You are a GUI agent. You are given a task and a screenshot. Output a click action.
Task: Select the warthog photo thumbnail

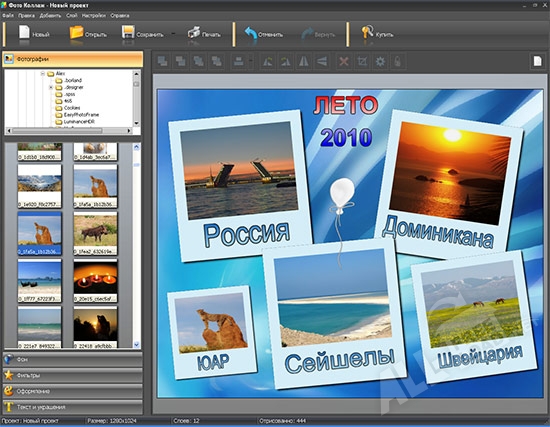pyautogui.click(x=95, y=233)
